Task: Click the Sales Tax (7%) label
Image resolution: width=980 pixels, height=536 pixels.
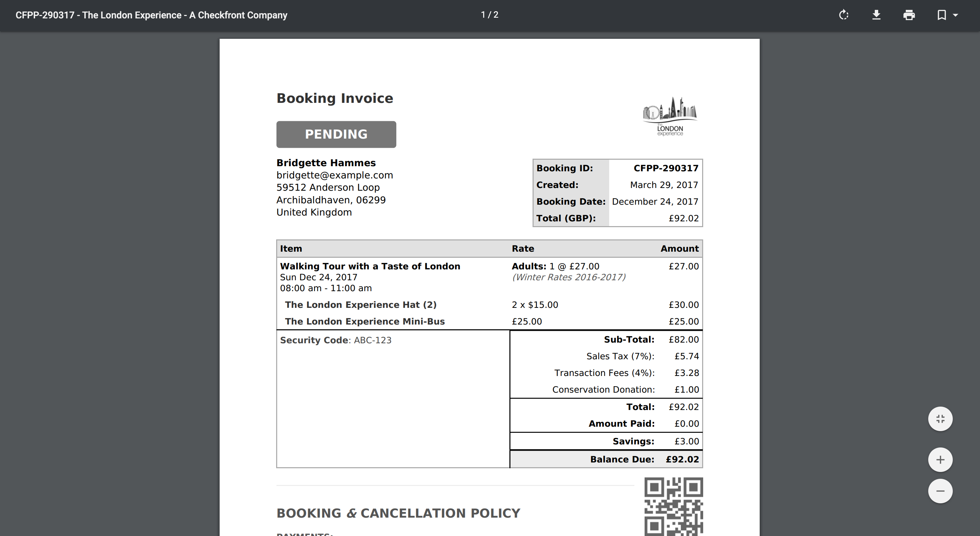Action: point(620,357)
